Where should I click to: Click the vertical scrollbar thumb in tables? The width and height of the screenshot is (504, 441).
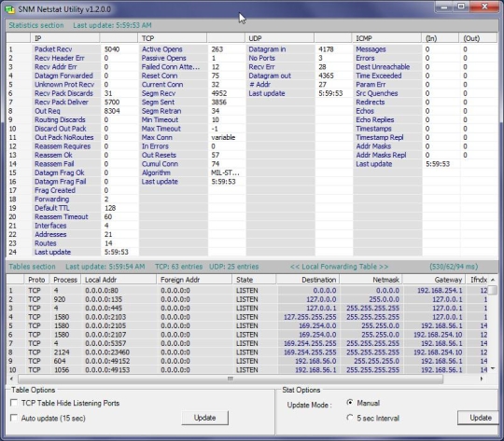[x=493, y=290]
